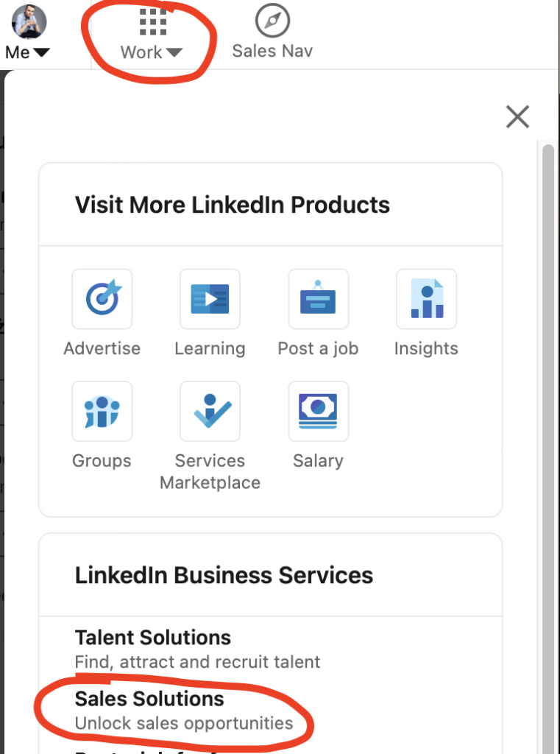560x754 pixels.
Task: Open the Groups people icon
Action: (102, 411)
